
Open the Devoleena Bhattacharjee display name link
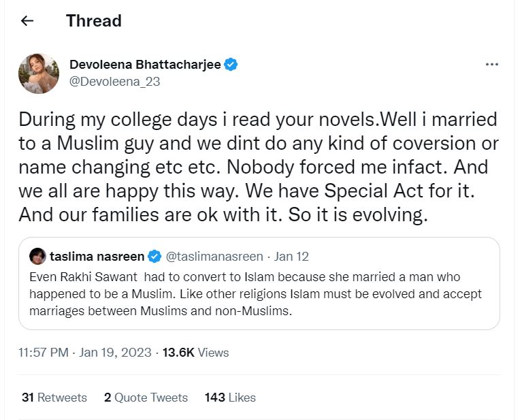(146, 65)
